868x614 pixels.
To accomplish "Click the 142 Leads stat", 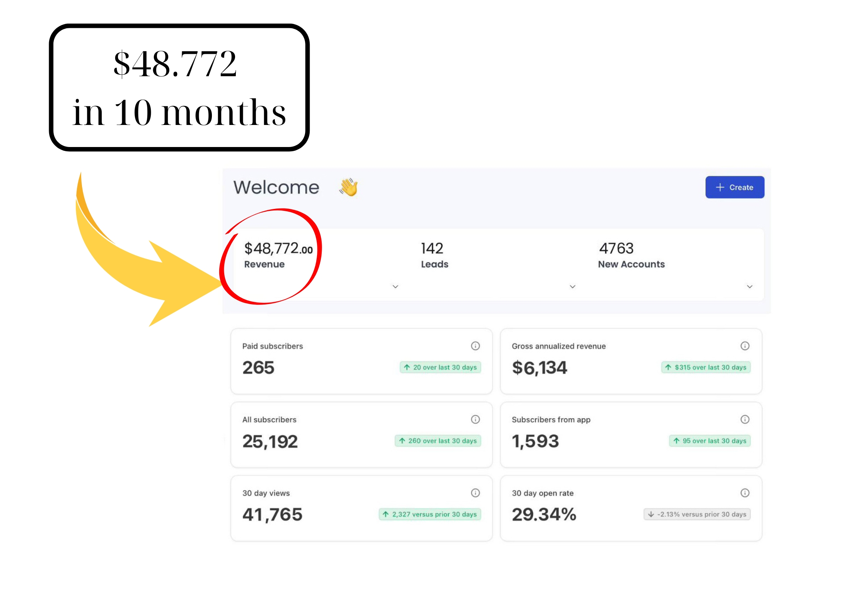I will coord(432,249).
